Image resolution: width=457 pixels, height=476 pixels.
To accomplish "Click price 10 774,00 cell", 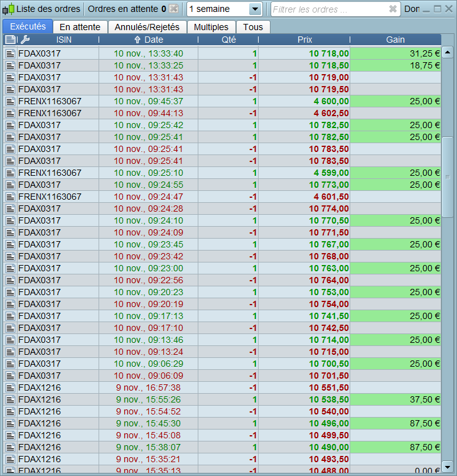I will 304,209.
